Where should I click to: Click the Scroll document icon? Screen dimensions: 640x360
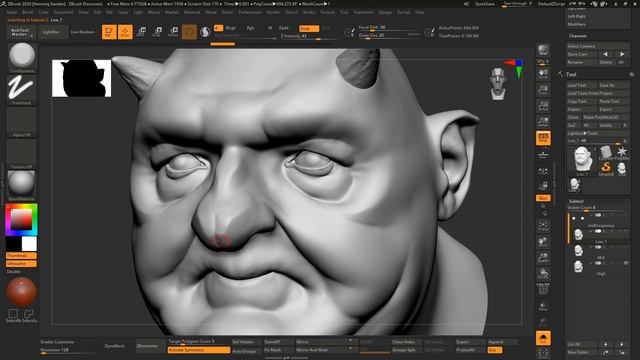pos(543,73)
